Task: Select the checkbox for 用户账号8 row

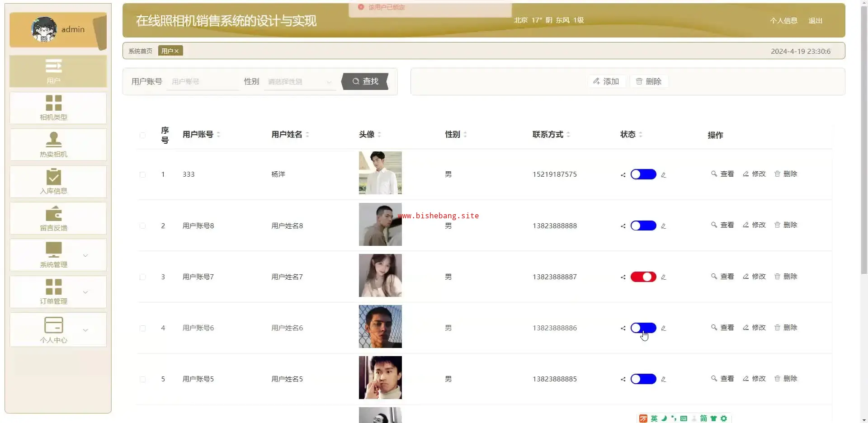Action: [x=142, y=226]
